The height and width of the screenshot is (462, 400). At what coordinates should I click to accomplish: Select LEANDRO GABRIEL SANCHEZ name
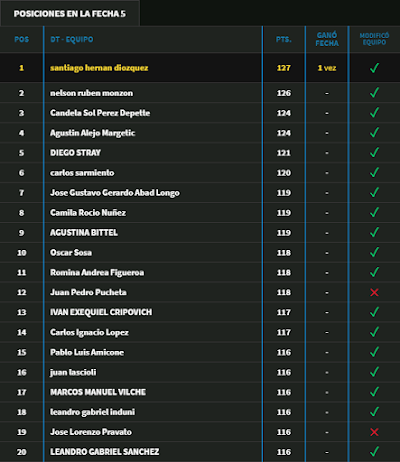pos(104,452)
